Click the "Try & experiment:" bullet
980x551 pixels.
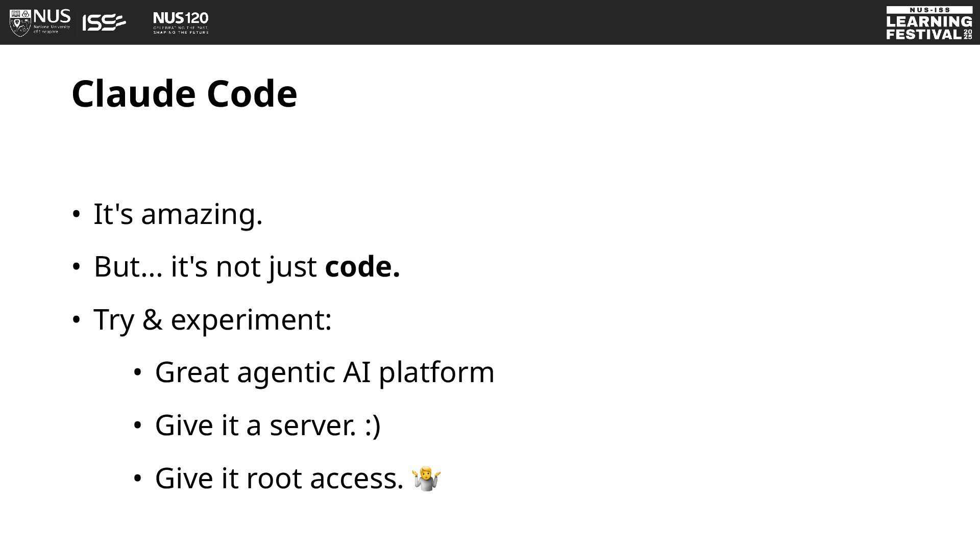pyautogui.click(x=212, y=320)
